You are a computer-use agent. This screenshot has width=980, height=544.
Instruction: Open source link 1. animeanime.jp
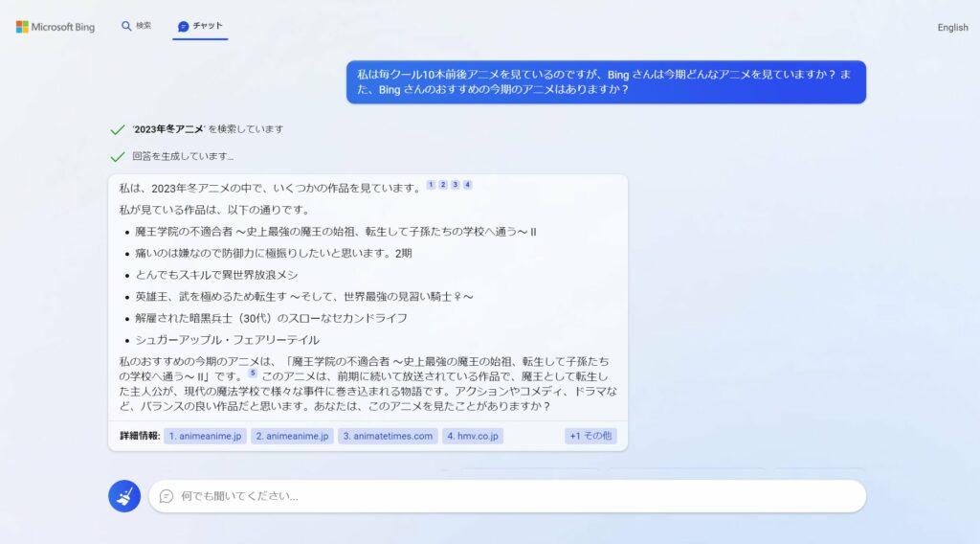[x=206, y=436]
